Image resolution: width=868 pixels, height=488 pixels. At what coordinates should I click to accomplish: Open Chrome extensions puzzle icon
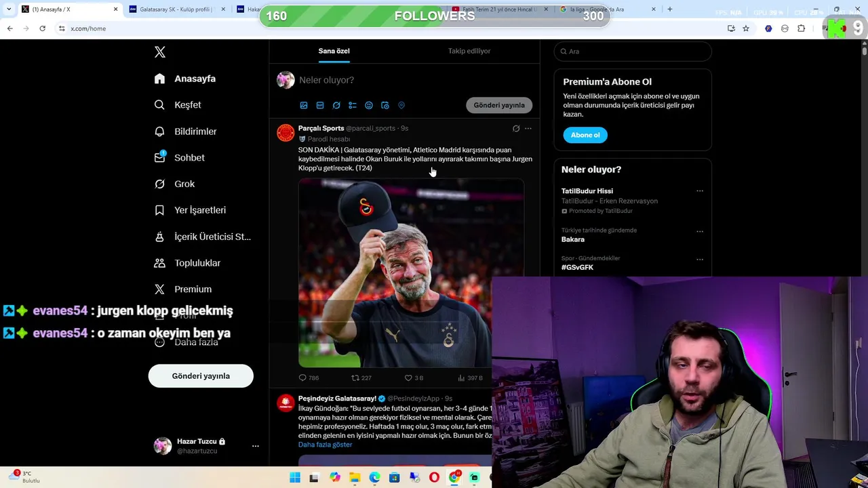[802, 28]
